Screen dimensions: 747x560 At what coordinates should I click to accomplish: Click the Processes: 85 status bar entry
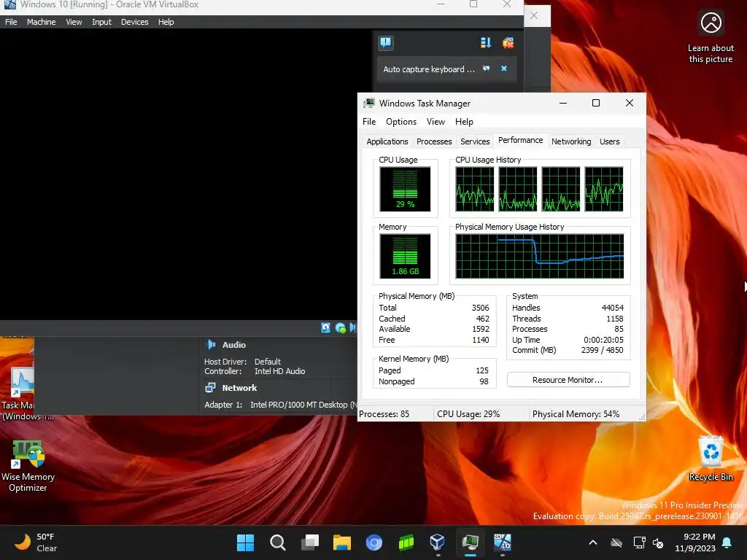(384, 414)
